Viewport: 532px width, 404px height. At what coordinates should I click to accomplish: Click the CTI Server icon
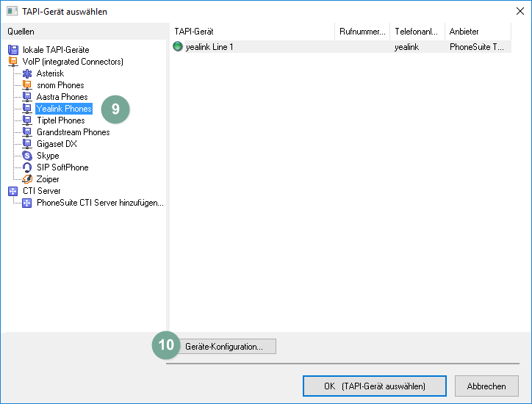(x=12, y=191)
